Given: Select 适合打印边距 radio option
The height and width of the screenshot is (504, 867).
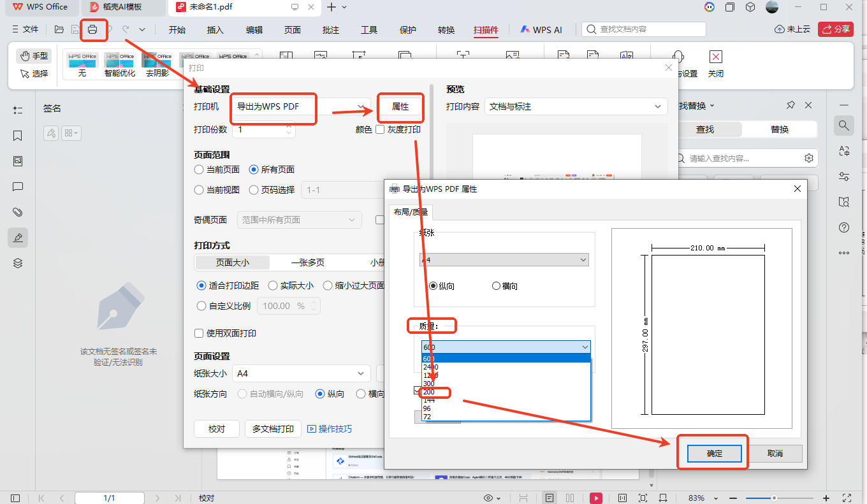Looking at the screenshot, I should tap(201, 285).
